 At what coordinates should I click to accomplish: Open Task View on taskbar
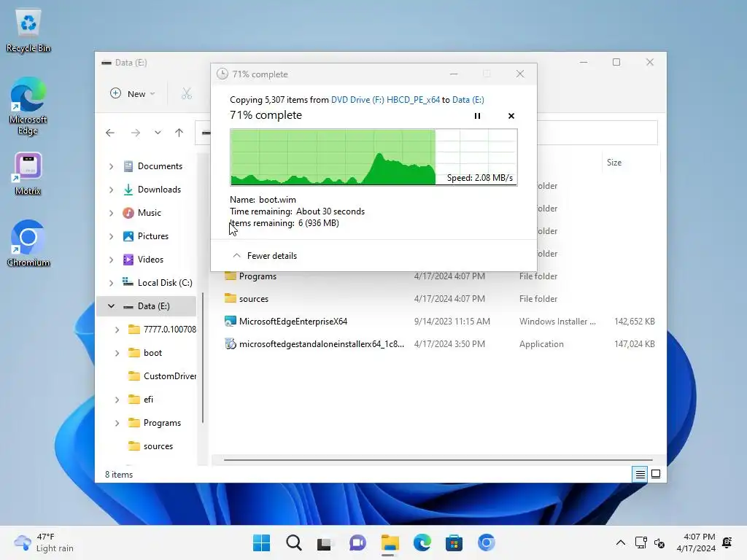(325, 542)
